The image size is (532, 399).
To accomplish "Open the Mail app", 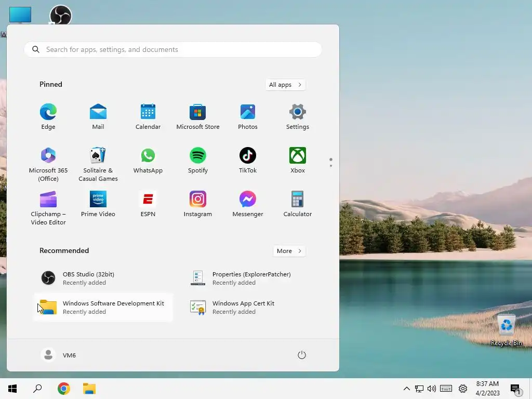I will click(98, 117).
